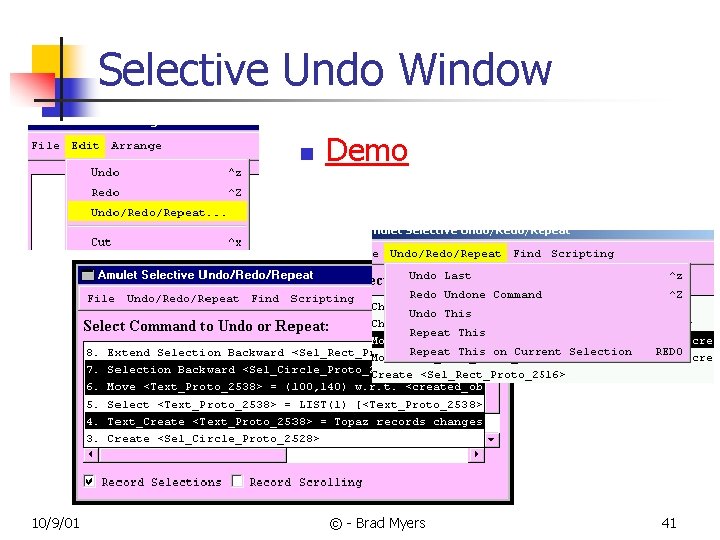Open Find menu in right Amulet window
The width and height of the screenshot is (720, 540).
[527, 253]
